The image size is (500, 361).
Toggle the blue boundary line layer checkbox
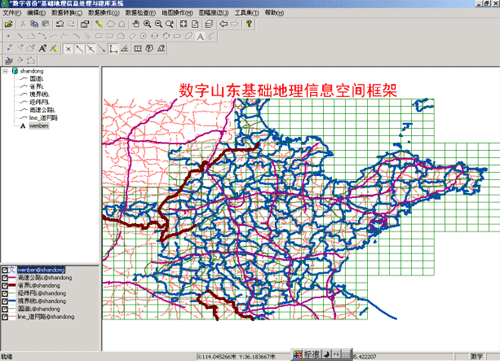5,301
